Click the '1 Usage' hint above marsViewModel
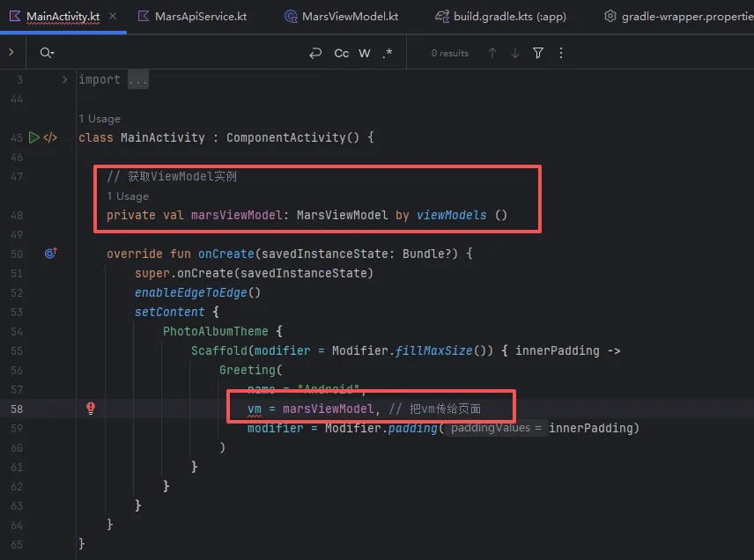The width and height of the screenshot is (754, 560). [128, 196]
